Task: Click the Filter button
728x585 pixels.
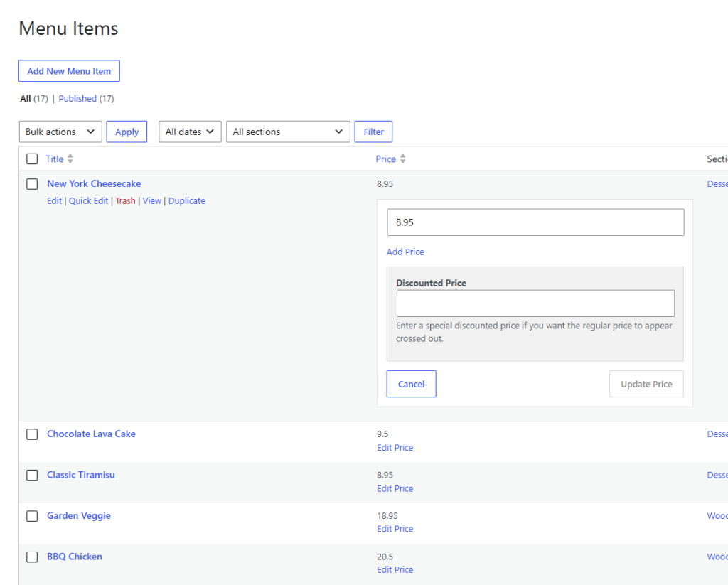Action: pos(373,132)
